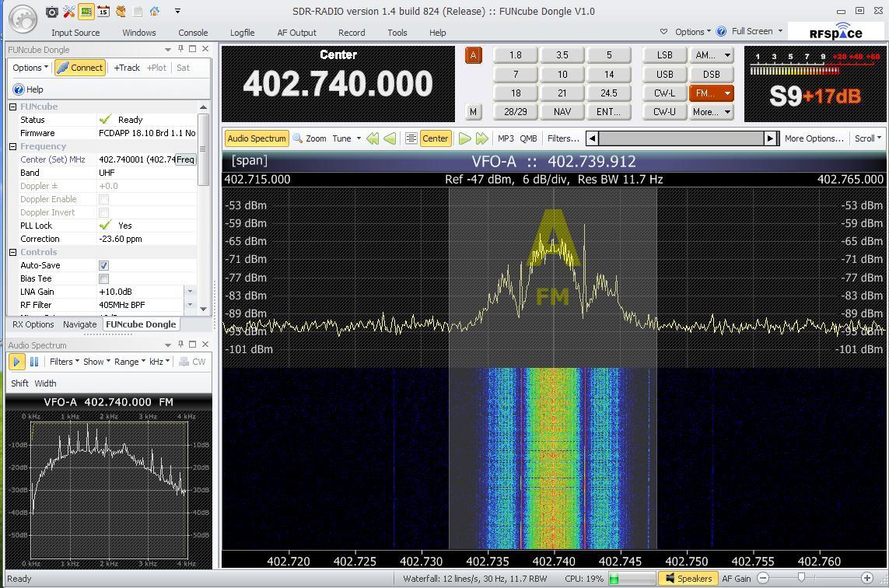Screen dimensions: 889x588
Task: Start audio spectrum with the play icon
Action: [x=16, y=362]
